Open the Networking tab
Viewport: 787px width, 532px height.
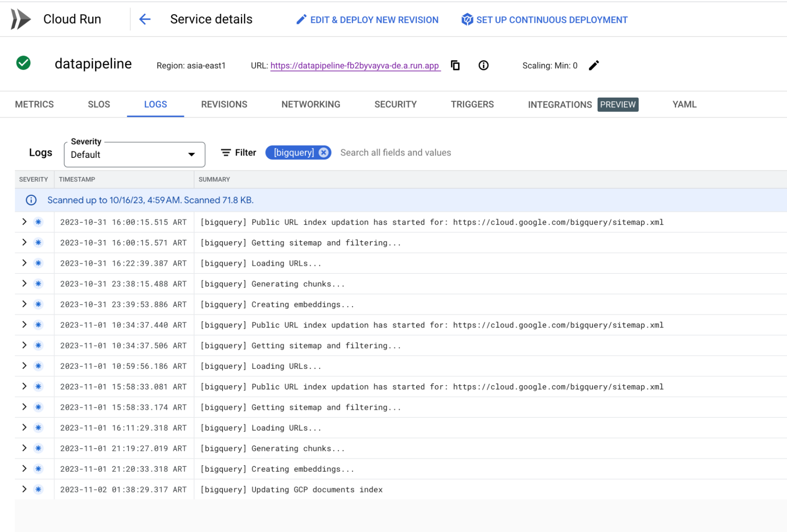click(311, 104)
